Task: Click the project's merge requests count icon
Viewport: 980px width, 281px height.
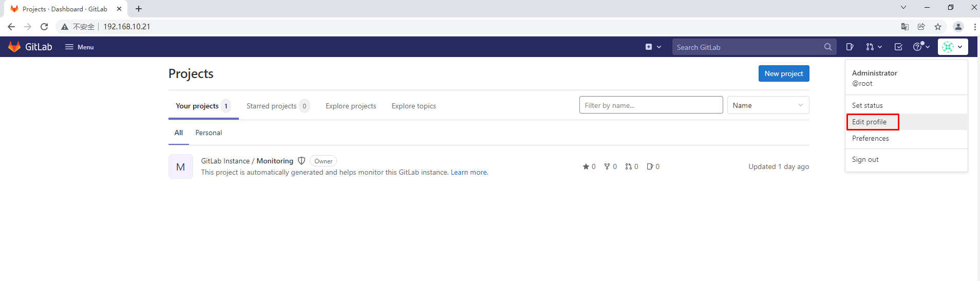Action: pos(628,166)
